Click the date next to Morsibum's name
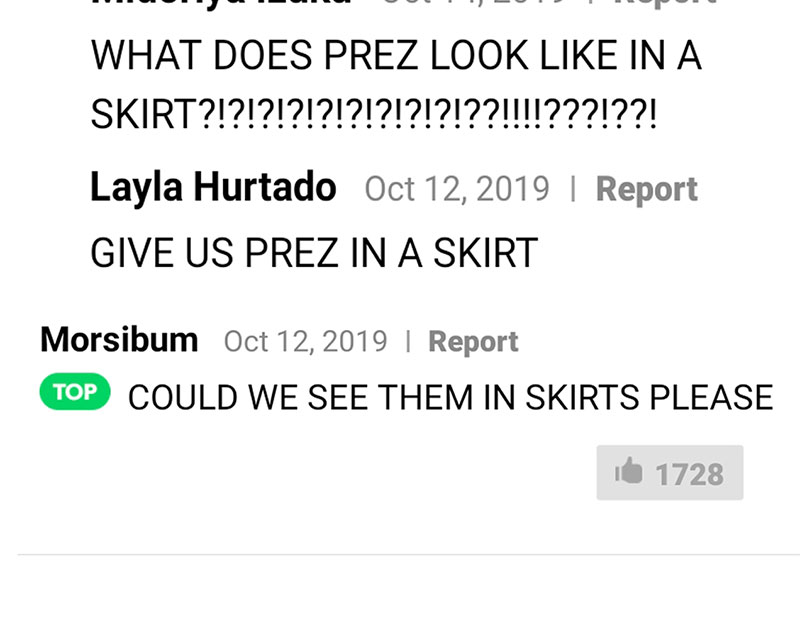 [306, 341]
